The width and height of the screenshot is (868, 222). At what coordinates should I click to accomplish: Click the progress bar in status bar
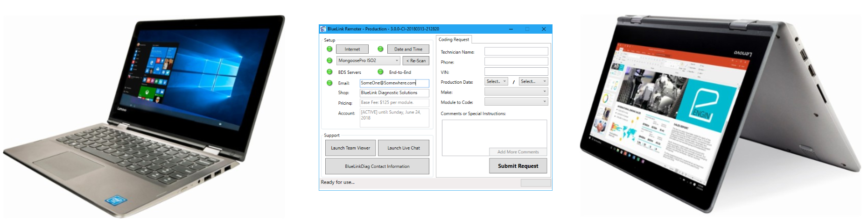[536, 183]
